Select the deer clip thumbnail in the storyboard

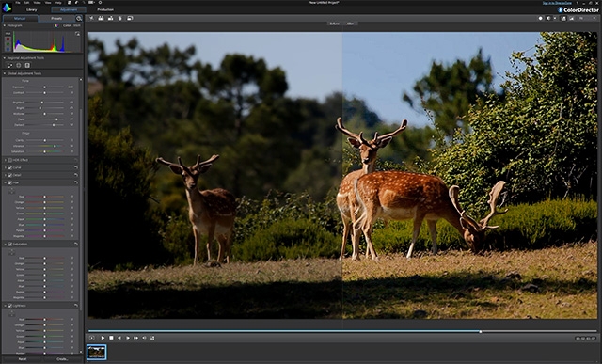coord(96,352)
